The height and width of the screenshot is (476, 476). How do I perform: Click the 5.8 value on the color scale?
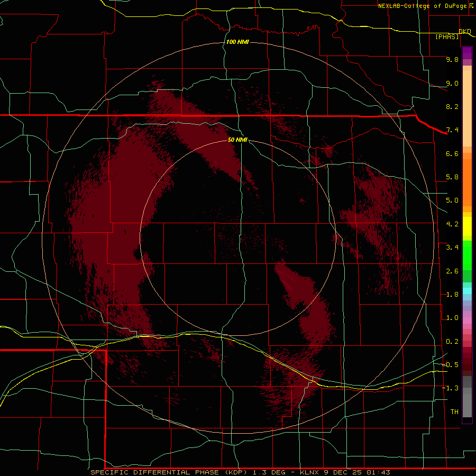coord(452,177)
